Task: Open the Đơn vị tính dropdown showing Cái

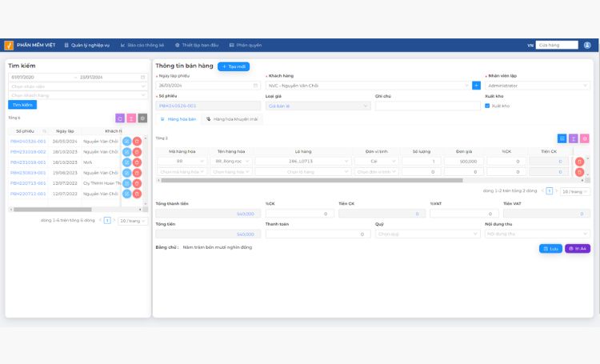Action: tap(375, 161)
